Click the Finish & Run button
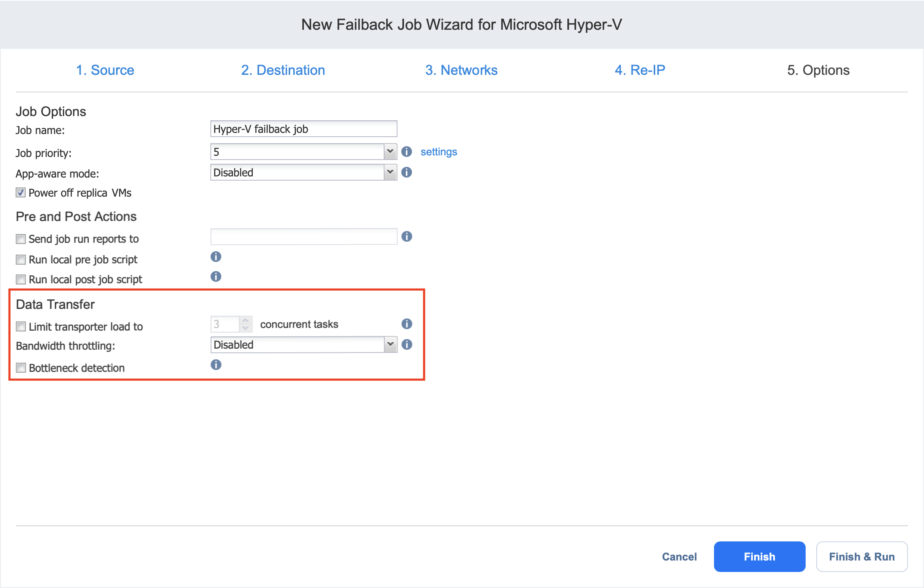The width and height of the screenshot is (924, 588). point(862,557)
